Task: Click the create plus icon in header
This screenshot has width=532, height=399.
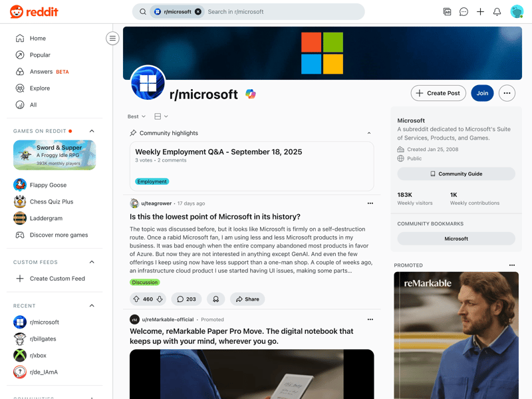Action: (x=480, y=12)
